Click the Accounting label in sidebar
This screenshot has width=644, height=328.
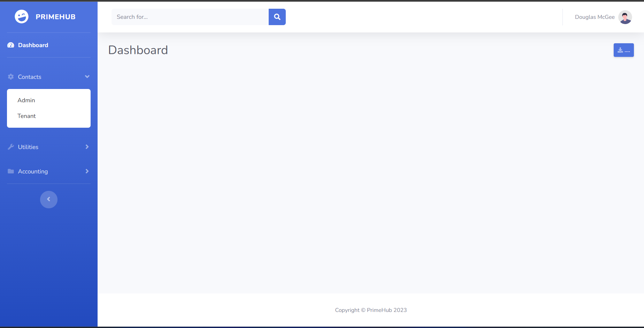coord(33,171)
